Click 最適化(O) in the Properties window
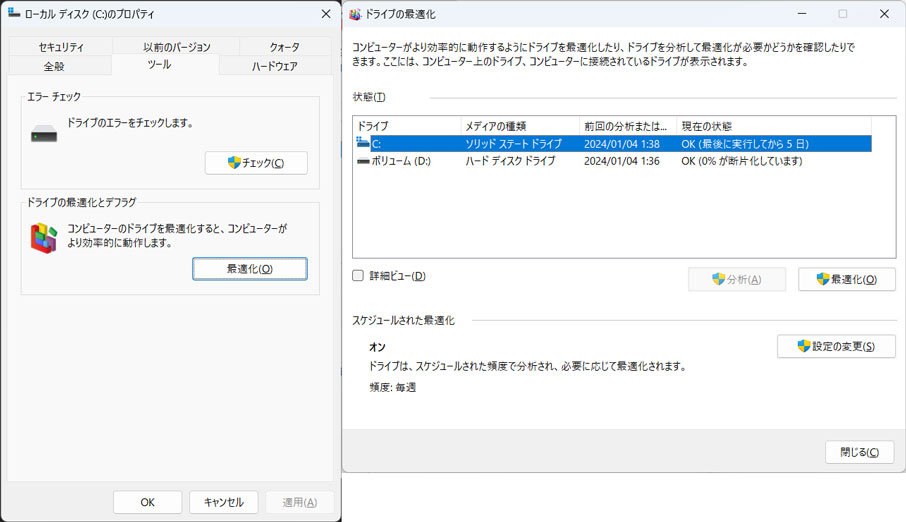906x522 pixels. 250,269
